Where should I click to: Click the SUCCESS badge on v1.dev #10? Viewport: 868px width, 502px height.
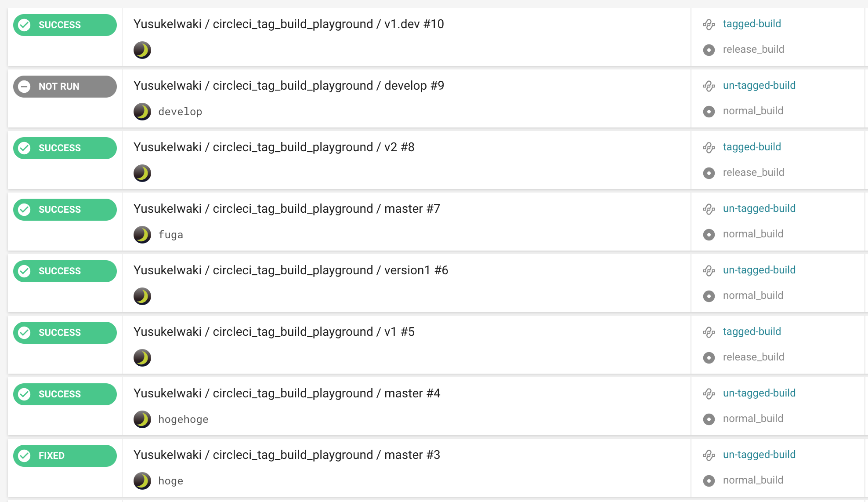(64, 25)
